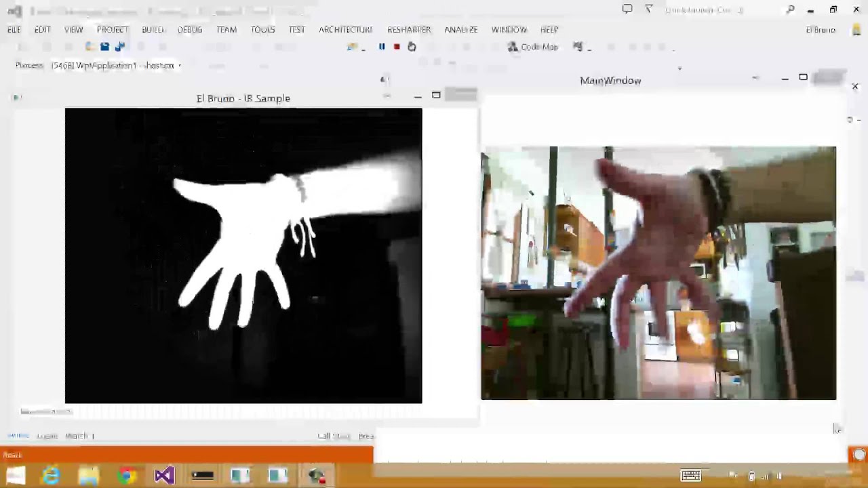
Task: Open the HELP menu
Action: 549,30
